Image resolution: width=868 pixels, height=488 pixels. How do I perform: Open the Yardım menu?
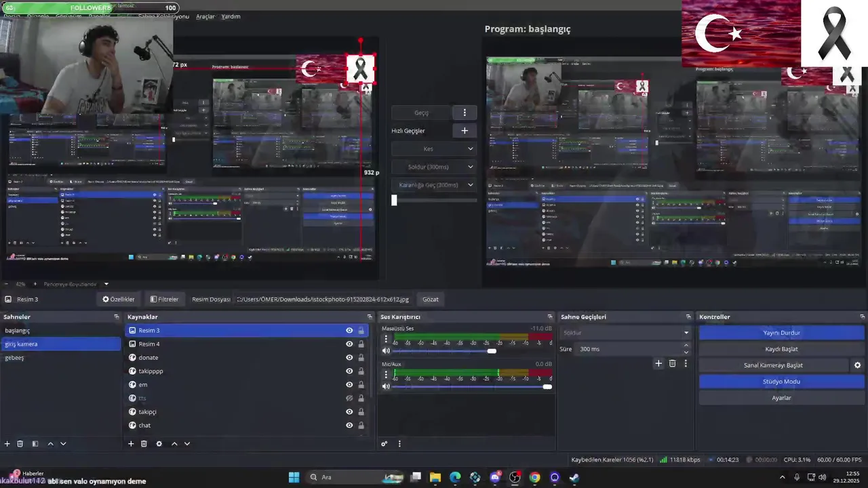(x=231, y=16)
